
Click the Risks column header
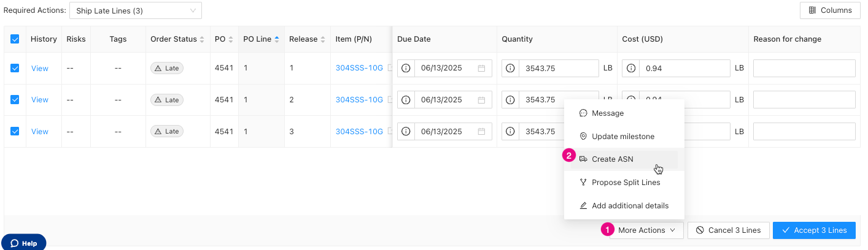[76, 39]
